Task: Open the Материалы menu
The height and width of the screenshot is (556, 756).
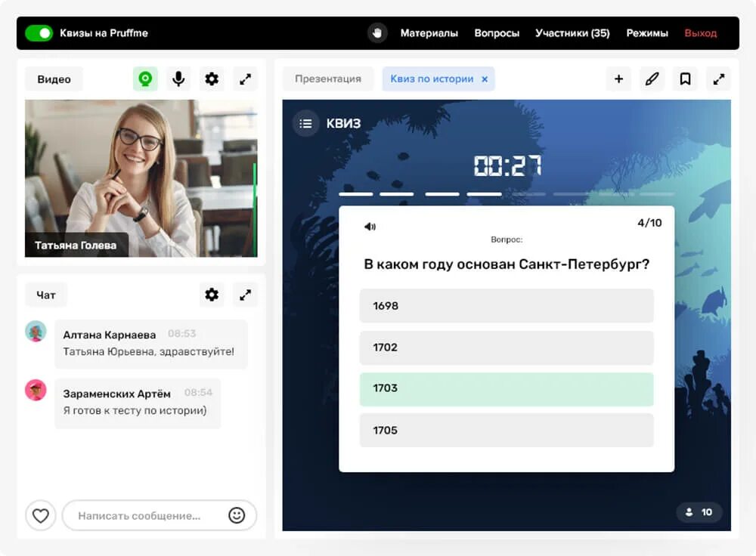Action: [429, 33]
